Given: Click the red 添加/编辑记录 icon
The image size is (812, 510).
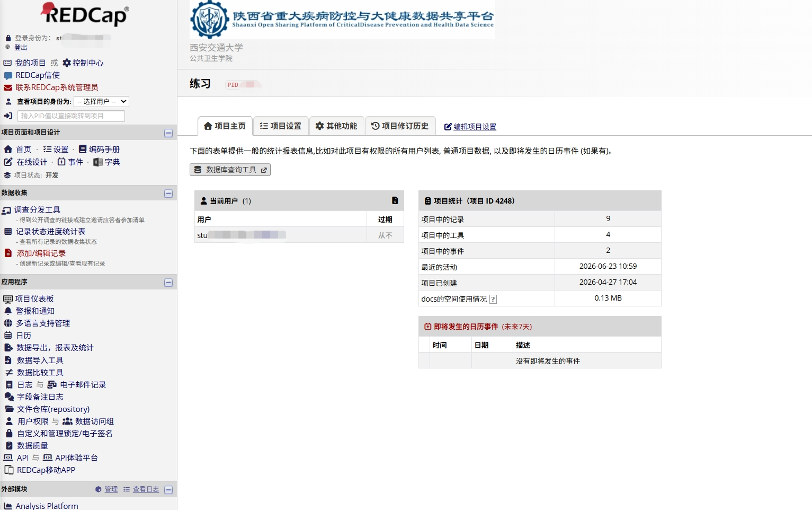Looking at the screenshot, I should (8, 253).
